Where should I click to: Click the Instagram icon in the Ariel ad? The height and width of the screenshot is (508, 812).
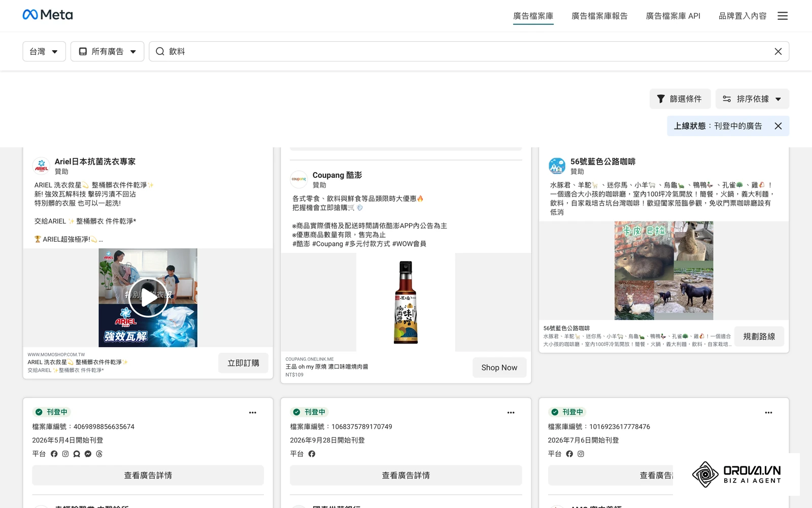coord(65,454)
